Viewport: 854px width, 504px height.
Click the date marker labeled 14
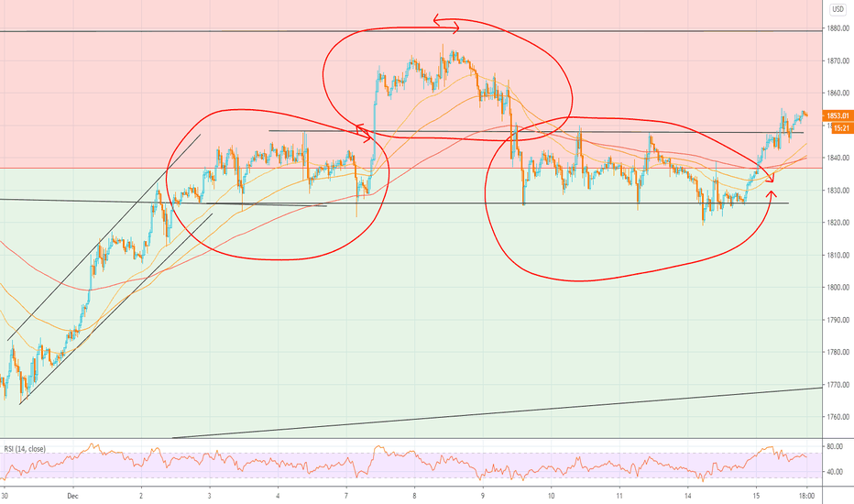(688, 496)
